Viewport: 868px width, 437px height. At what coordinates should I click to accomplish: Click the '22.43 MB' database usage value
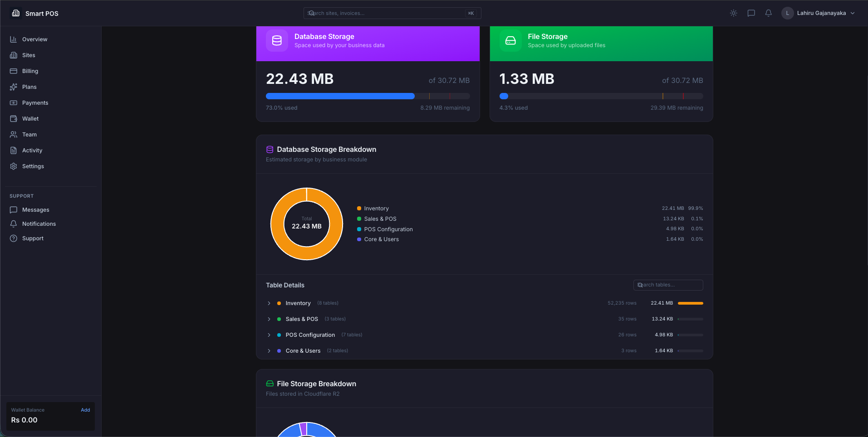click(299, 79)
